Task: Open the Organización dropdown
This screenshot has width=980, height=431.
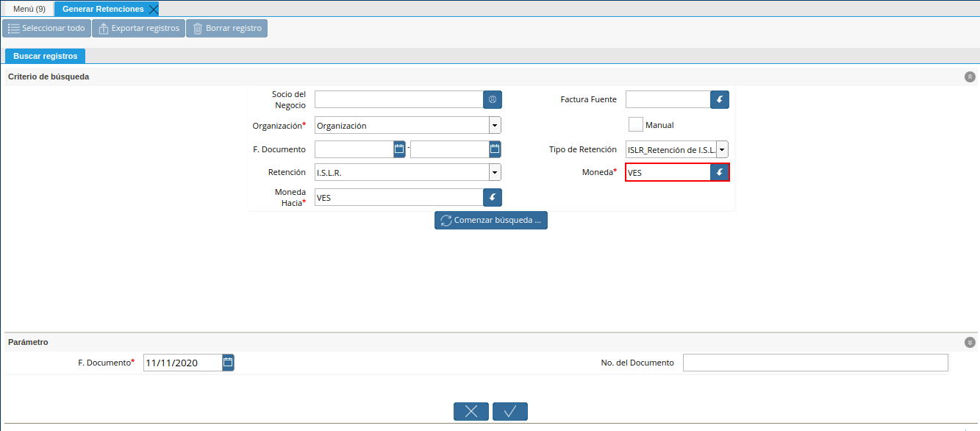Action: coord(495,125)
